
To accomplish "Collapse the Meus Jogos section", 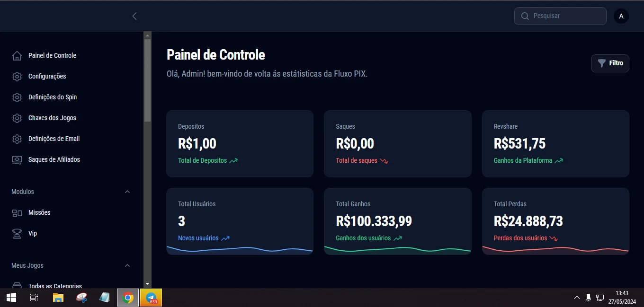I will pyautogui.click(x=127, y=266).
